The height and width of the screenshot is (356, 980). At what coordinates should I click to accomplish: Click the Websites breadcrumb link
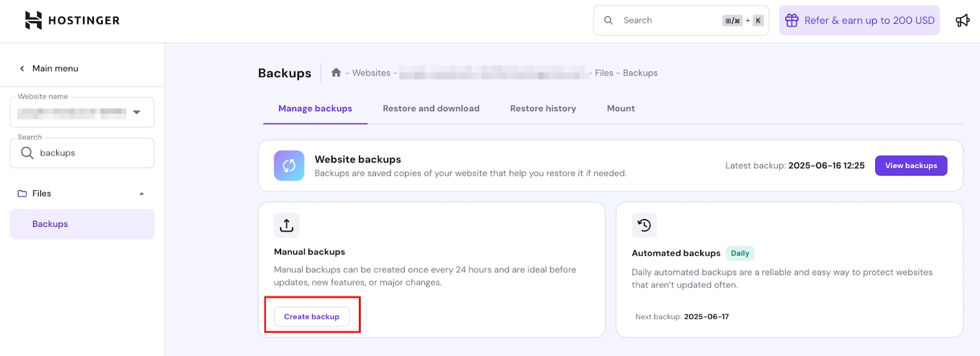point(371,73)
